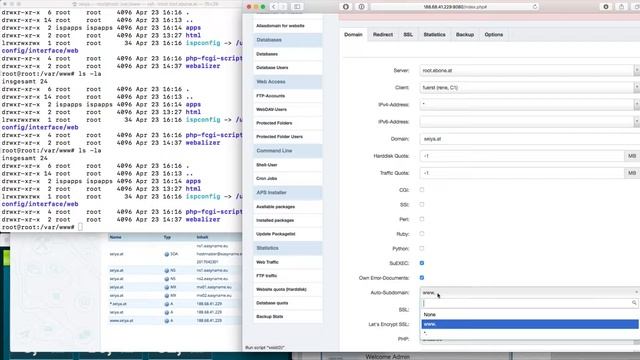Toggle Safari sidebar button
Image resolution: width=640 pixels, height=360 pixels.
(x=297, y=7)
